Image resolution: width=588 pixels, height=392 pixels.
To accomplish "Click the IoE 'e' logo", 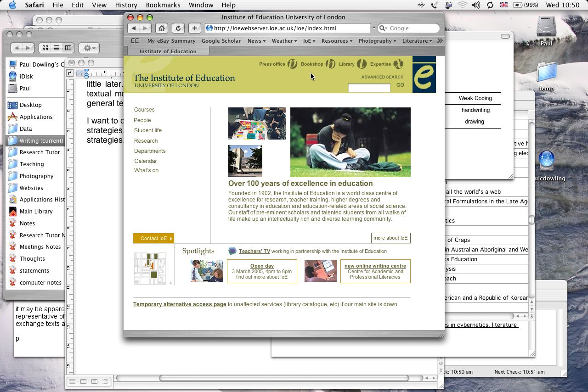I will [x=424, y=74].
